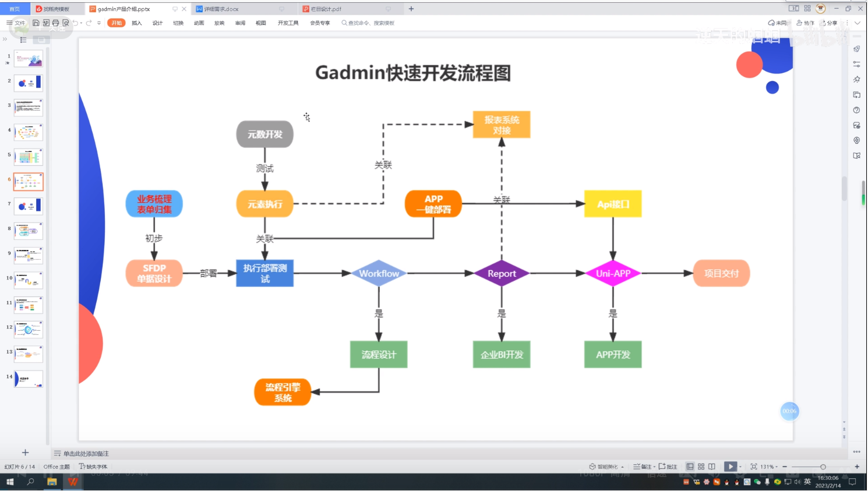
Task: Open the 插入 ribbon tab
Action: click(x=137, y=23)
